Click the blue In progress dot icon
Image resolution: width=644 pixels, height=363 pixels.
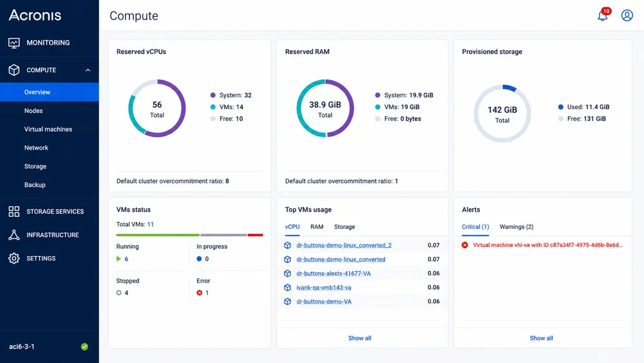point(199,259)
